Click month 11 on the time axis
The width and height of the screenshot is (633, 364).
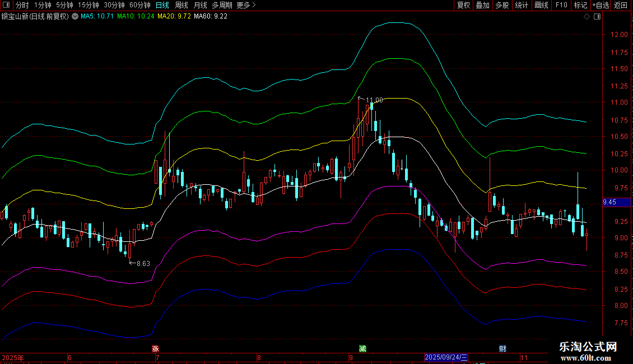click(x=524, y=357)
